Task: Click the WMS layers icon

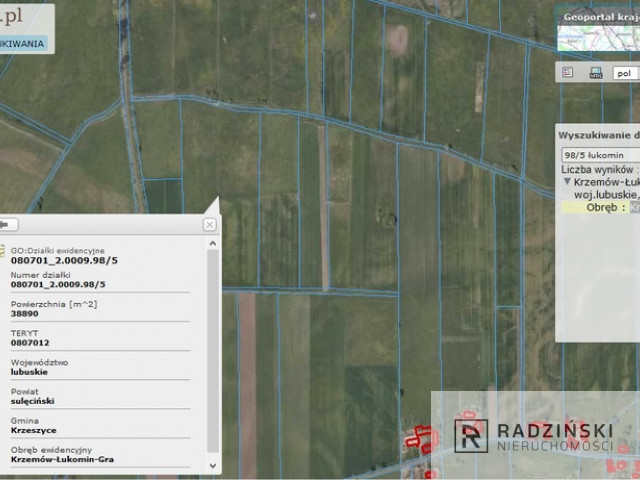Action: [x=596, y=73]
